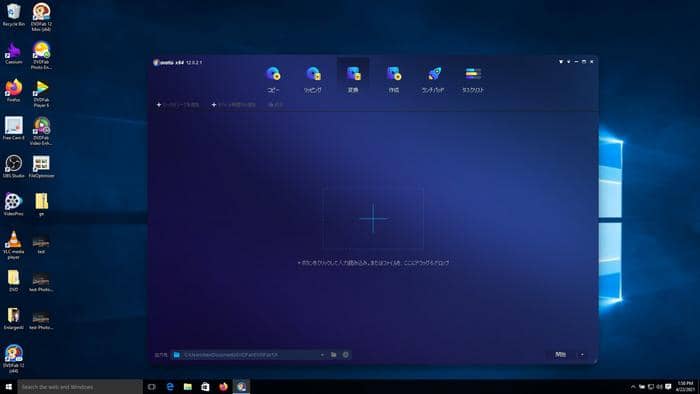Open the taskbar clock and date

tap(685, 386)
